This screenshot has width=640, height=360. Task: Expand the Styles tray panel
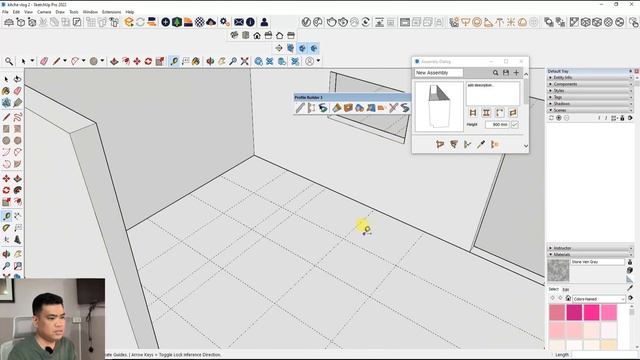click(x=591, y=91)
